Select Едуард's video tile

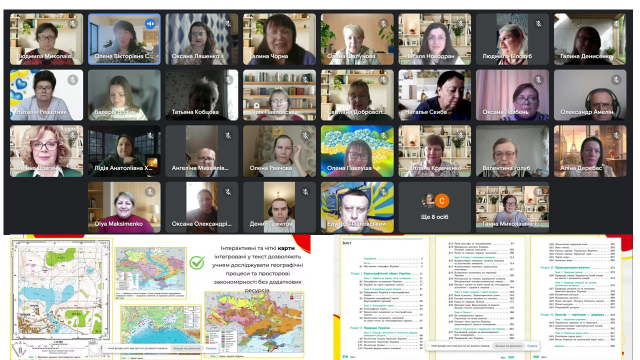(357, 207)
